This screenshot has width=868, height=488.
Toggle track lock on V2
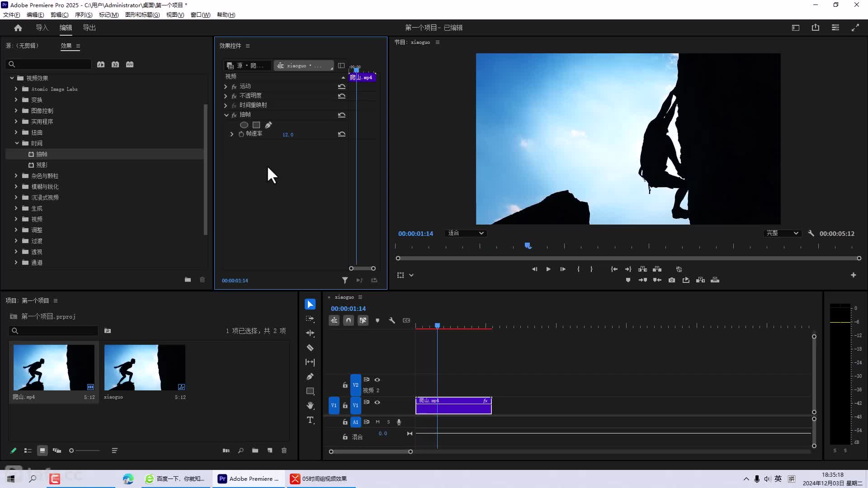[x=345, y=385]
